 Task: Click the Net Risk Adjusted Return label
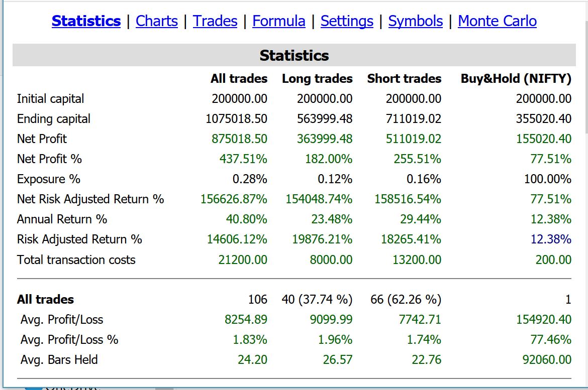(x=90, y=199)
